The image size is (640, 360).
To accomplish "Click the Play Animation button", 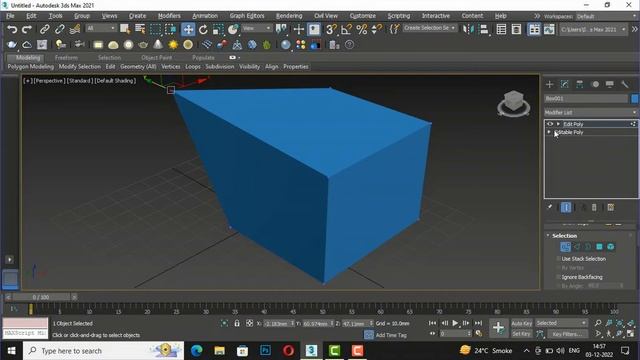I will (455, 323).
